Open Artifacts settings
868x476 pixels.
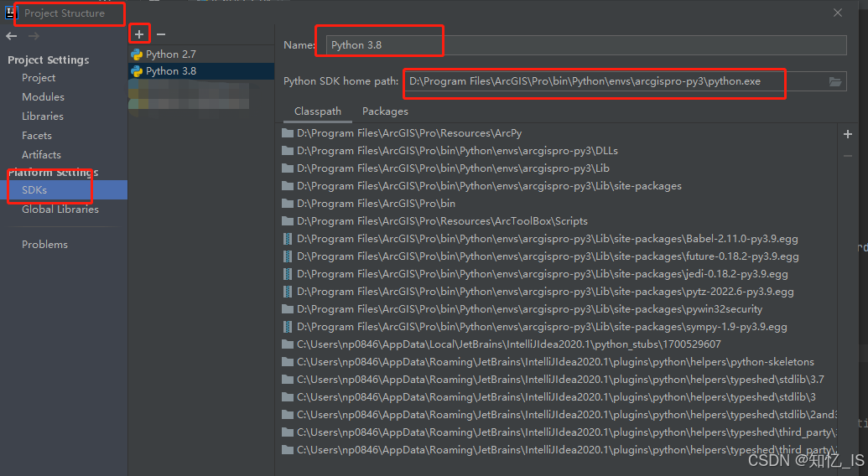click(x=42, y=155)
